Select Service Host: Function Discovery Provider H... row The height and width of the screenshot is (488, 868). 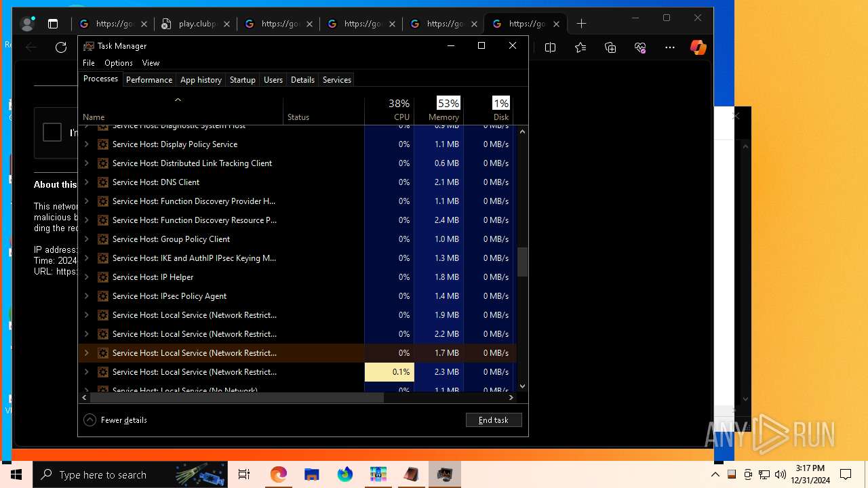pos(297,201)
